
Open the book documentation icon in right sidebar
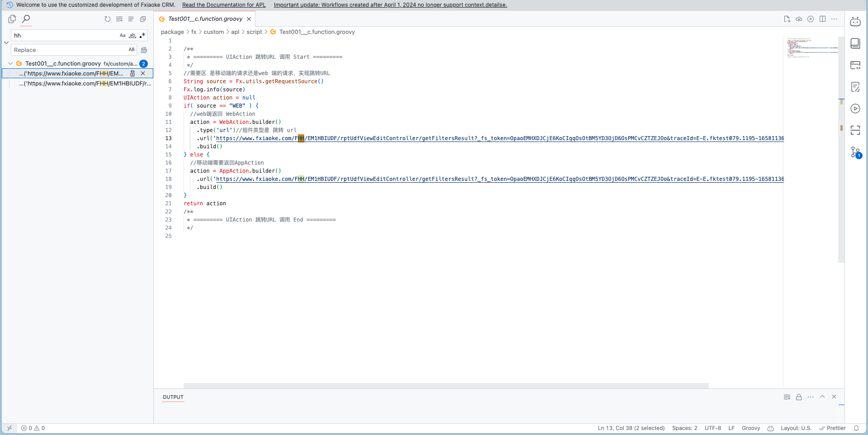pos(855,43)
